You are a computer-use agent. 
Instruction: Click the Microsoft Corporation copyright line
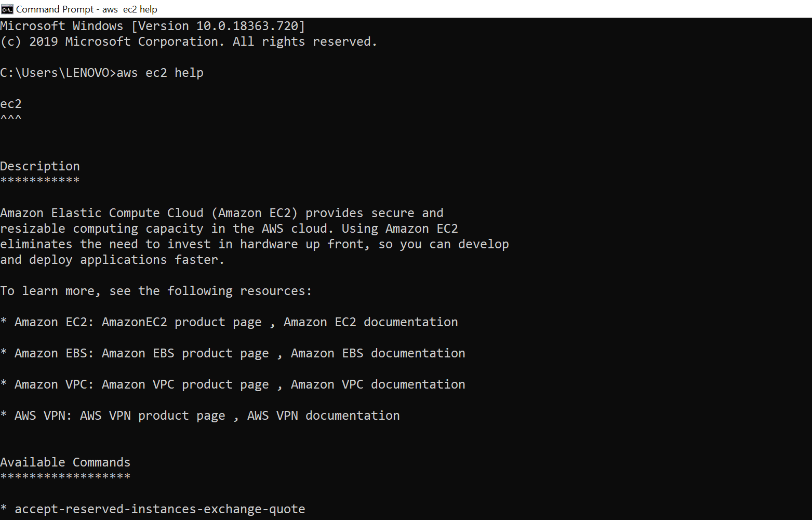(189, 42)
